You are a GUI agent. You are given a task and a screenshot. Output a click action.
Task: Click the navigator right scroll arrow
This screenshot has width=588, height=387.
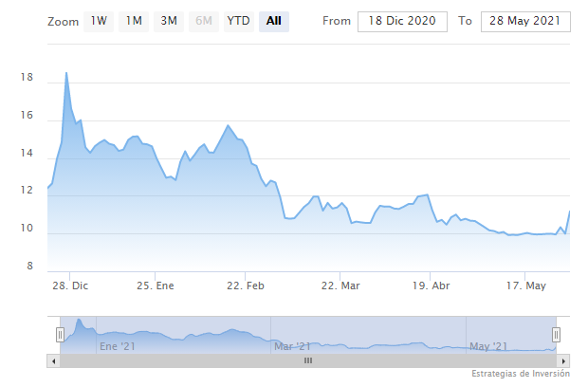click(563, 361)
